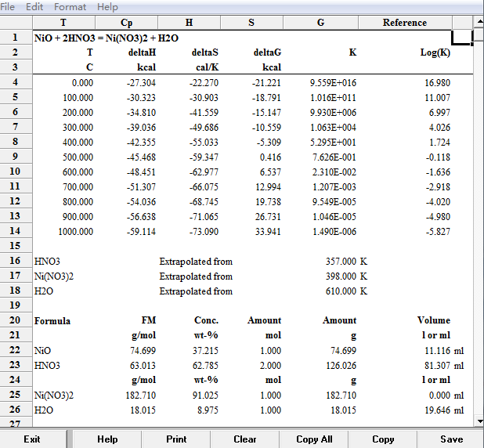The height and width of the screenshot is (448, 484).
Task: Select row header 20
Action: click(x=16, y=320)
